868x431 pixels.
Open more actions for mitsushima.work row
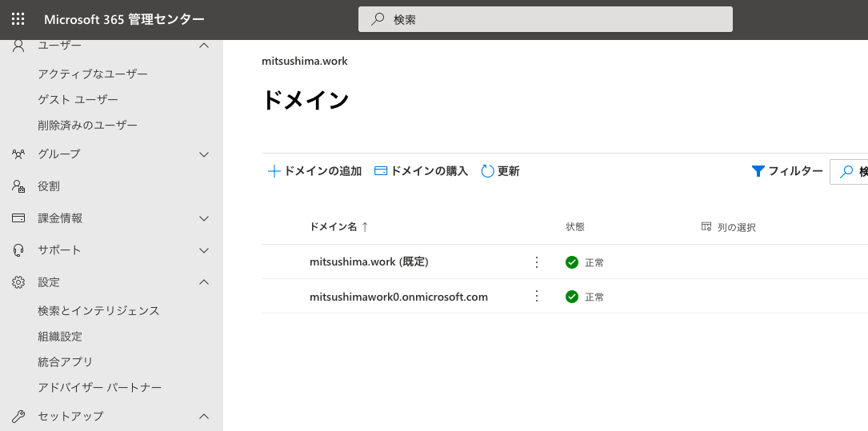tap(536, 261)
